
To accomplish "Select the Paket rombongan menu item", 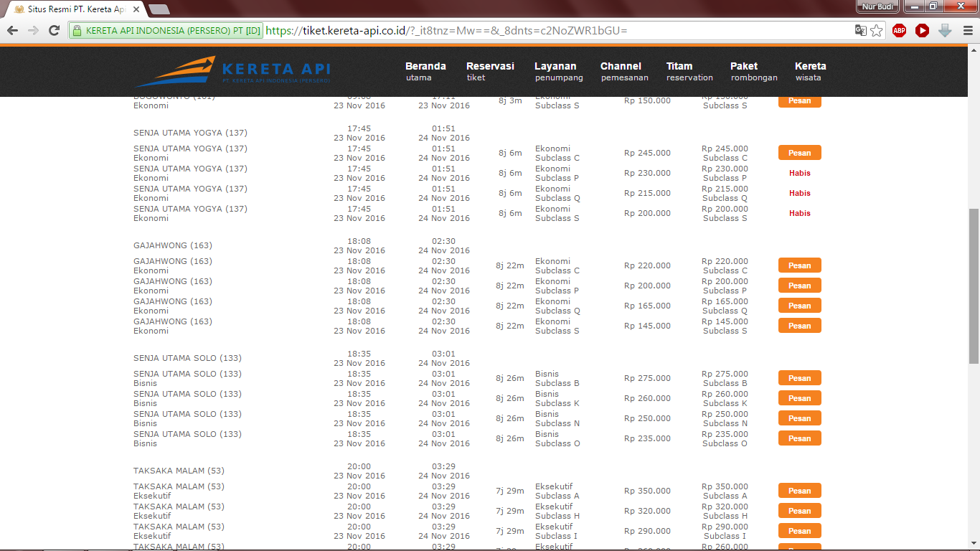I will pos(753,71).
